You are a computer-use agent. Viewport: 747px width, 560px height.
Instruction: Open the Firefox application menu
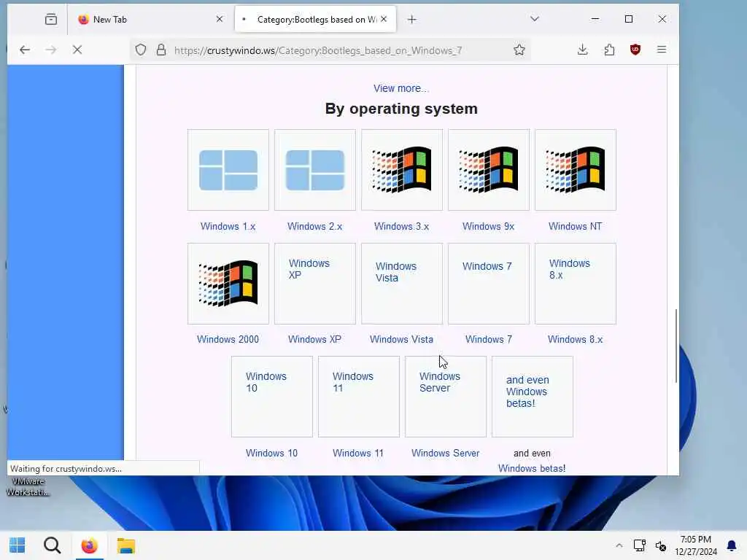[x=662, y=50]
